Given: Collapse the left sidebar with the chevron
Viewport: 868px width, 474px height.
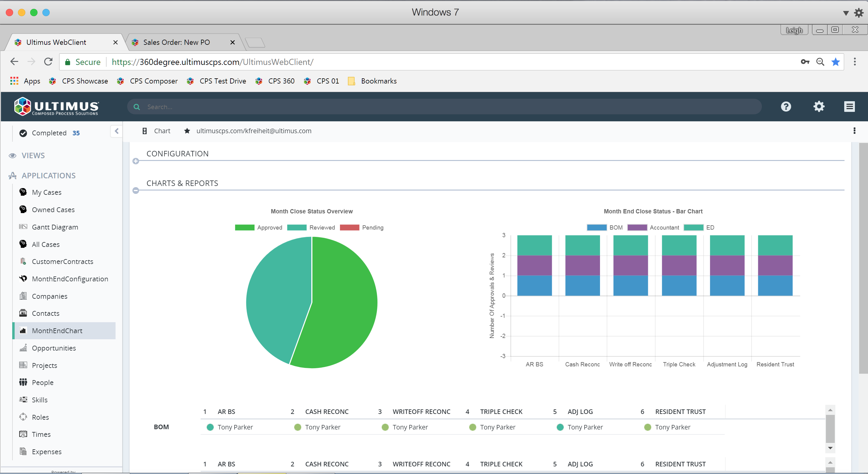Looking at the screenshot, I should (116, 131).
